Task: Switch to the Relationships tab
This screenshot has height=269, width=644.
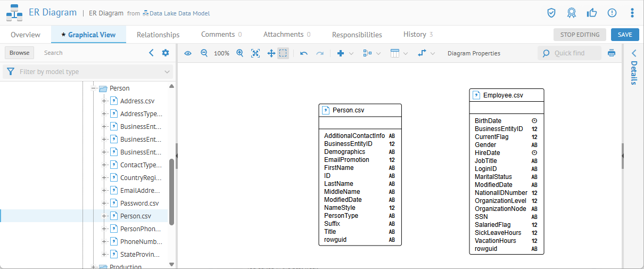Action: click(158, 35)
